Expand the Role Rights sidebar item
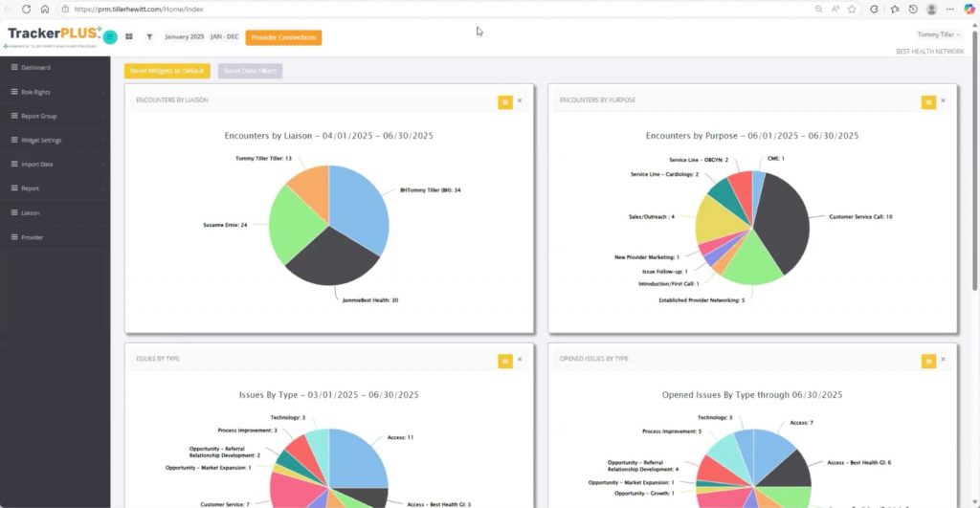This screenshot has height=508, width=980. pyautogui.click(x=55, y=92)
